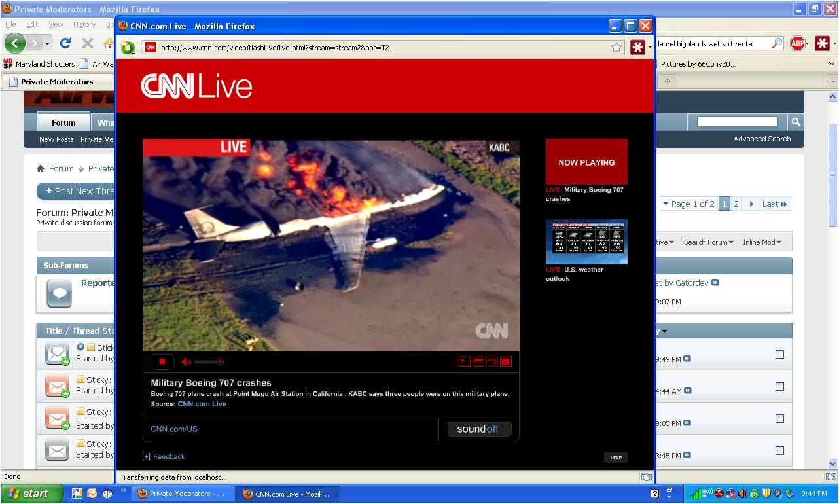Click the search magnifier in Firefox search box

pos(777,43)
